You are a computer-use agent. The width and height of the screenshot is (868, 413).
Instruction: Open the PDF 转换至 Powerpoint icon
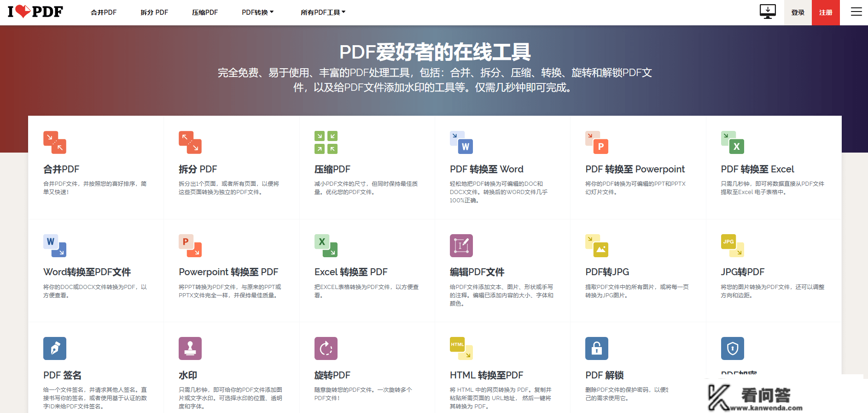[597, 142]
